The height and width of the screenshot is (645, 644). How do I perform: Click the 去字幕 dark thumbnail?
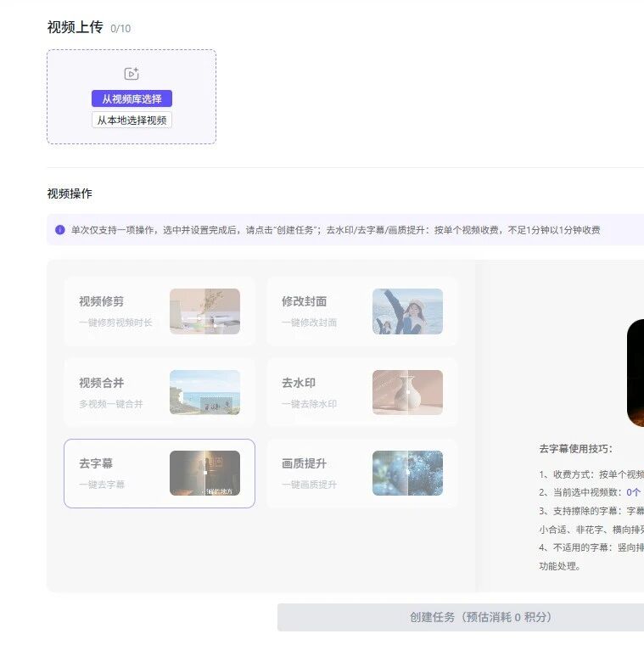tap(204, 473)
